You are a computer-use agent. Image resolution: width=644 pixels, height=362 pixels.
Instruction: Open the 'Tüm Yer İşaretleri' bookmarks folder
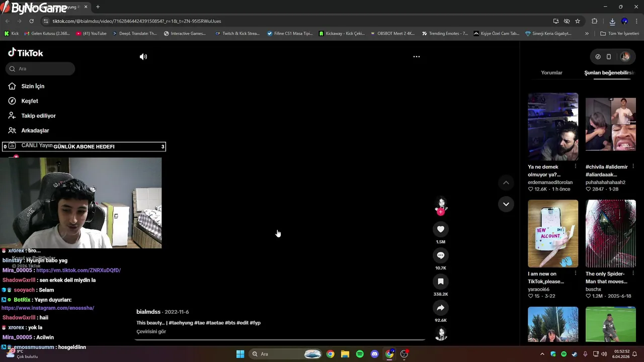pos(620,34)
